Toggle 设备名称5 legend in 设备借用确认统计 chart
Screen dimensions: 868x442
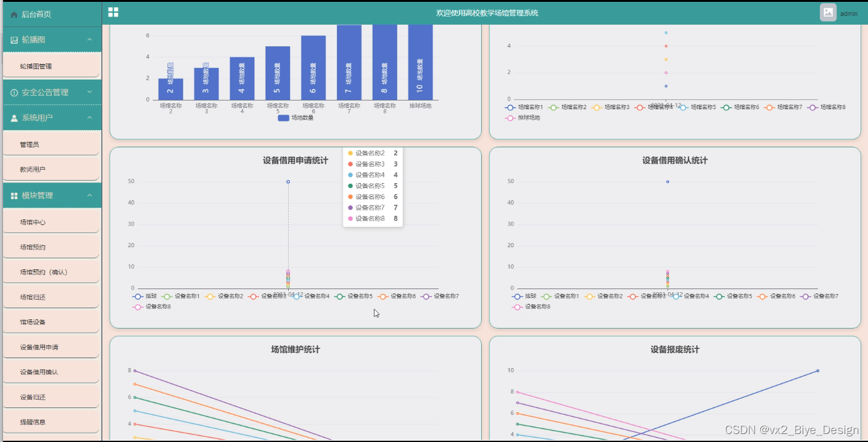click(x=732, y=297)
